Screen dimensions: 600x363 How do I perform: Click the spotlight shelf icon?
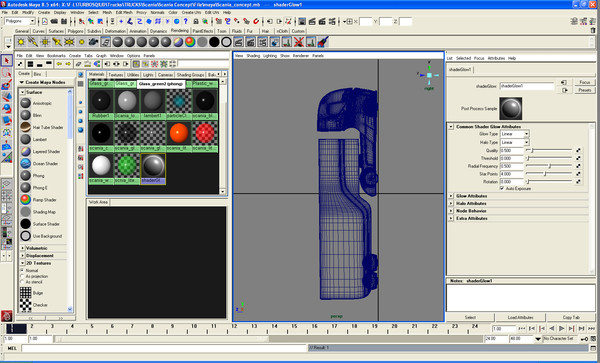coord(57,42)
